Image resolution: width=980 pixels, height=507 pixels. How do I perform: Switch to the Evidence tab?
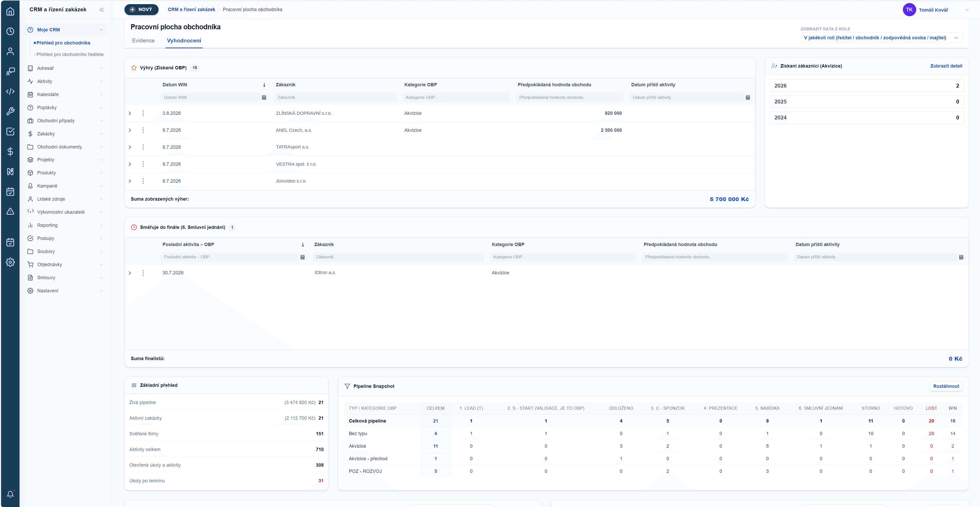coord(143,40)
